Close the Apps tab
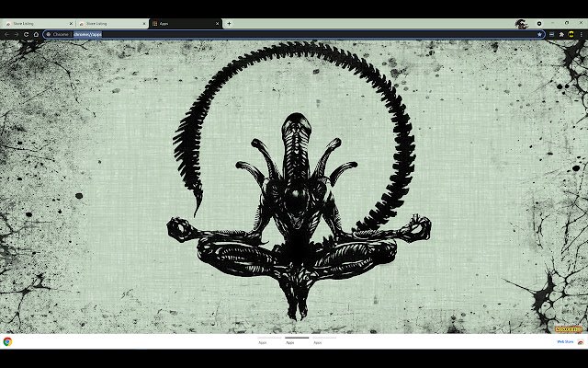This screenshot has height=368, width=588. [x=217, y=23]
